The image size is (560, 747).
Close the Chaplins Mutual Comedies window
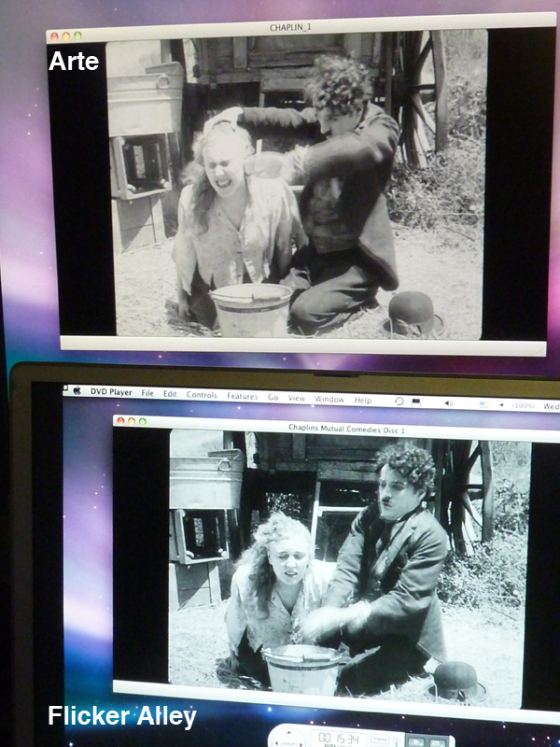[x=120, y=421]
